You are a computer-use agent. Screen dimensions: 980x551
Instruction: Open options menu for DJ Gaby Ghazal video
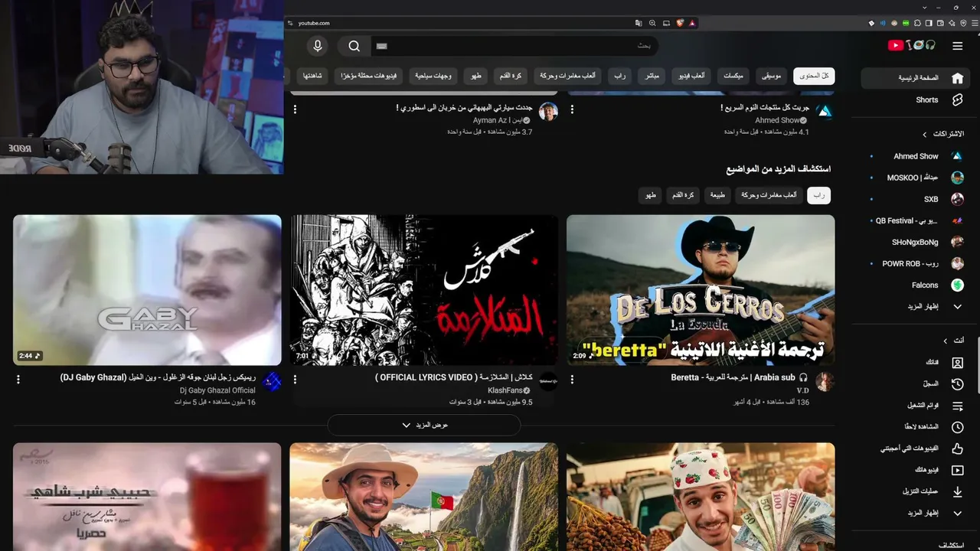pos(18,380)
